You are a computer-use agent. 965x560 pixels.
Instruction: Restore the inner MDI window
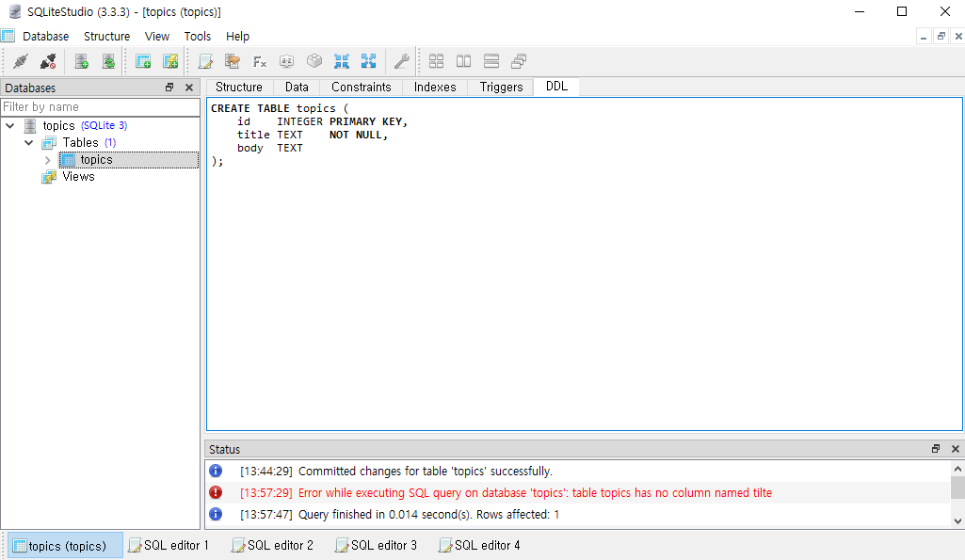coord(941,37)
